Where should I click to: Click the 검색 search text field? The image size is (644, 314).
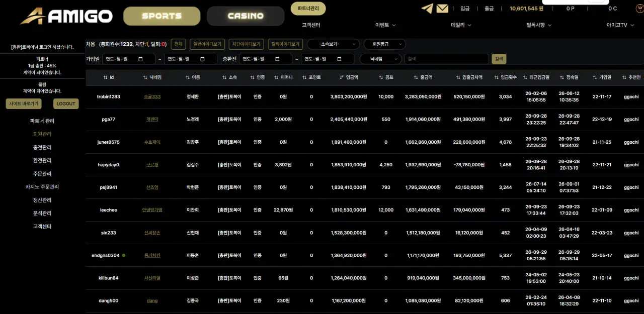pyautogui.click(x=447, y=59)
